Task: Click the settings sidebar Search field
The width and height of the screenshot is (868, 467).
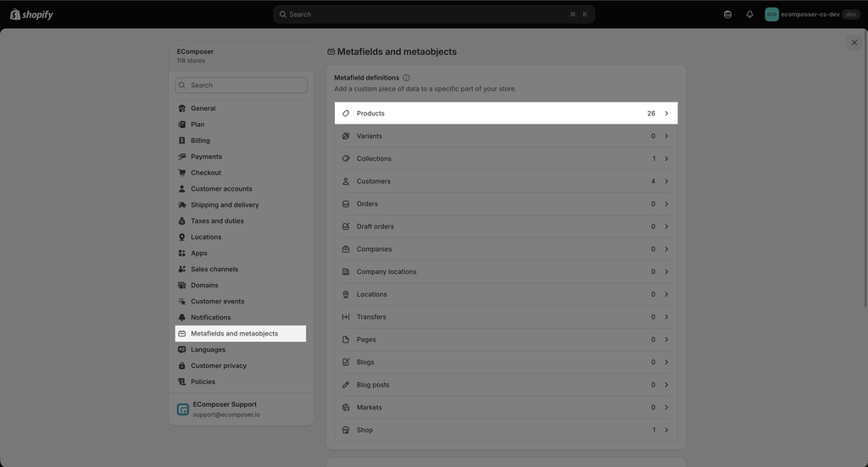Action: (x=241, y=86)
